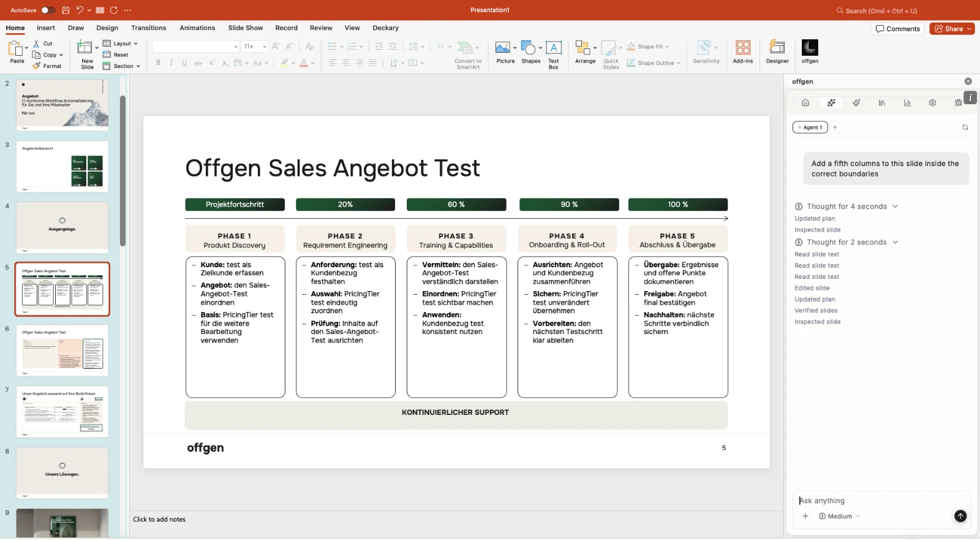
Task: Open the Comments pane button
Action: [x=898, y=29]
